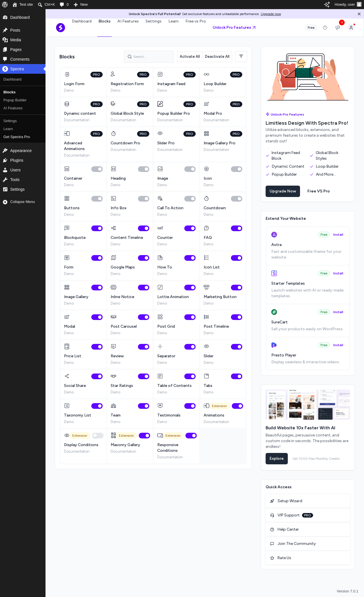Install the Astra theme
Screen dimensions: 364x597
pos(338,235)
